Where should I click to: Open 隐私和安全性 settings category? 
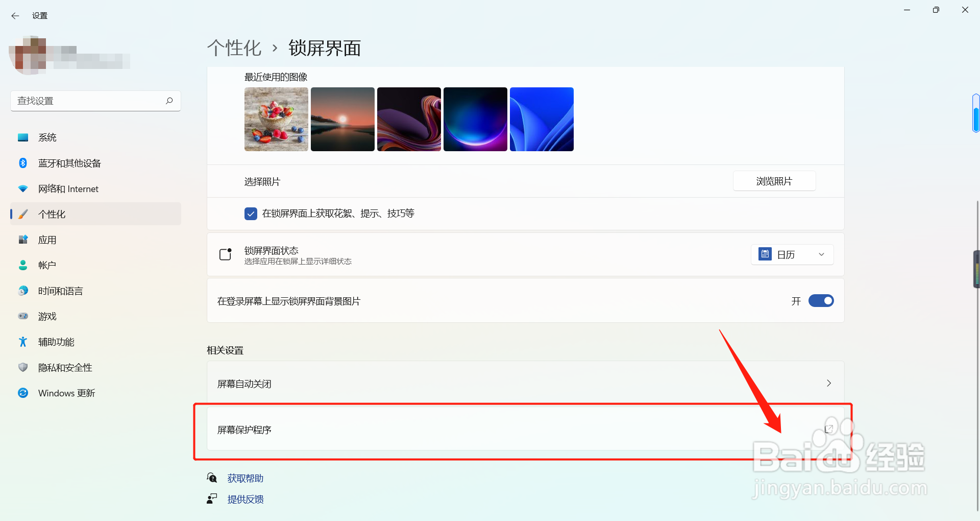(96, 367)
